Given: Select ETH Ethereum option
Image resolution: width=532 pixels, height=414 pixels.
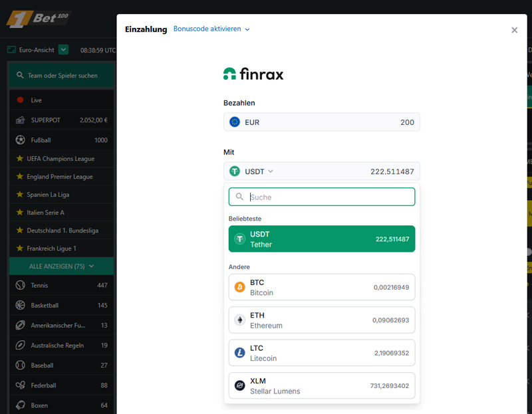Looking at the screenshot, I should (x=322, y=320).
